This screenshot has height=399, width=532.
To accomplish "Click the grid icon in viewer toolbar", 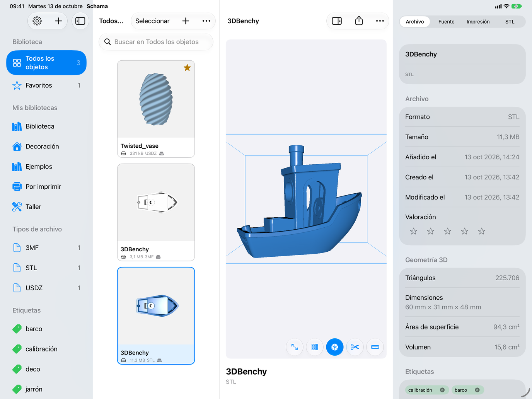I will pos(315,347).
